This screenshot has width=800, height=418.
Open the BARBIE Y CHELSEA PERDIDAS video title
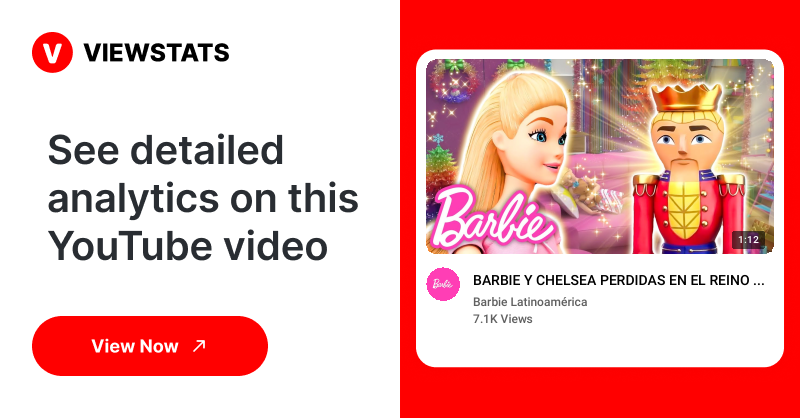pos(618,280)
